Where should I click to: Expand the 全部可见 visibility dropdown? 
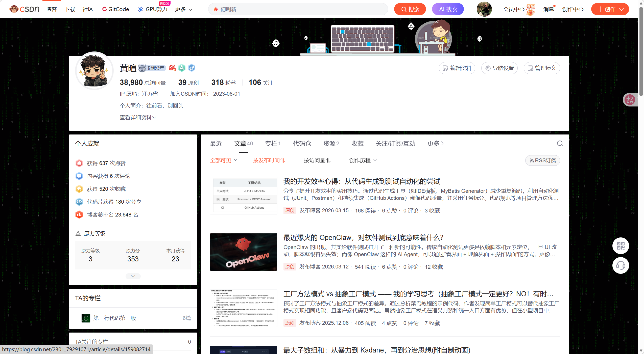[x=224, y=160]
